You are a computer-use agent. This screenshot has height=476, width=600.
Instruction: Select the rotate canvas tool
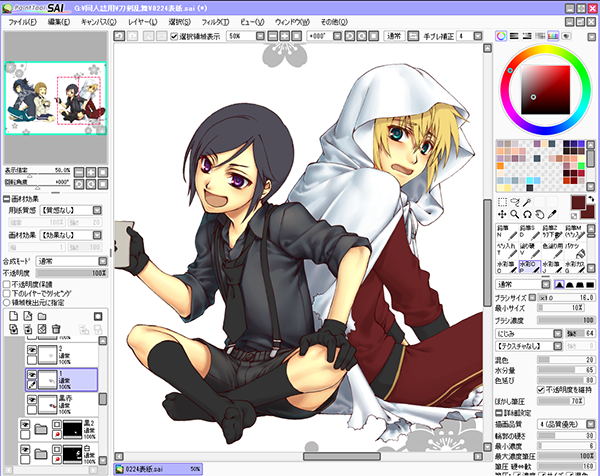click(x=527, y=214)
